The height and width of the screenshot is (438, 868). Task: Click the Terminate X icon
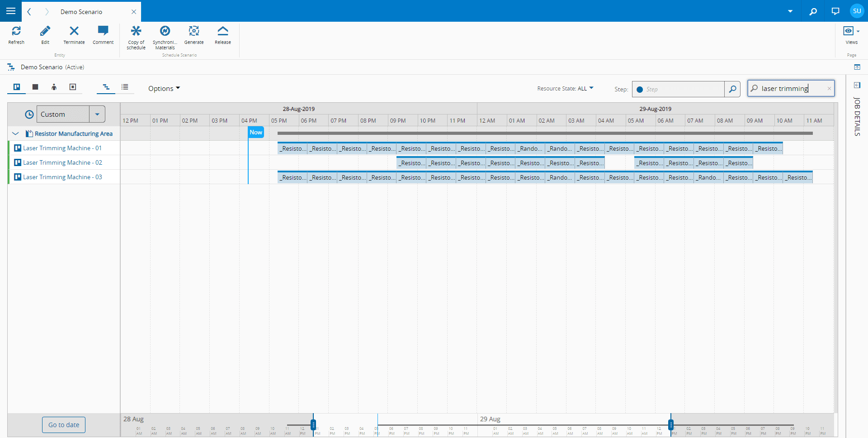tap(74, 31)
